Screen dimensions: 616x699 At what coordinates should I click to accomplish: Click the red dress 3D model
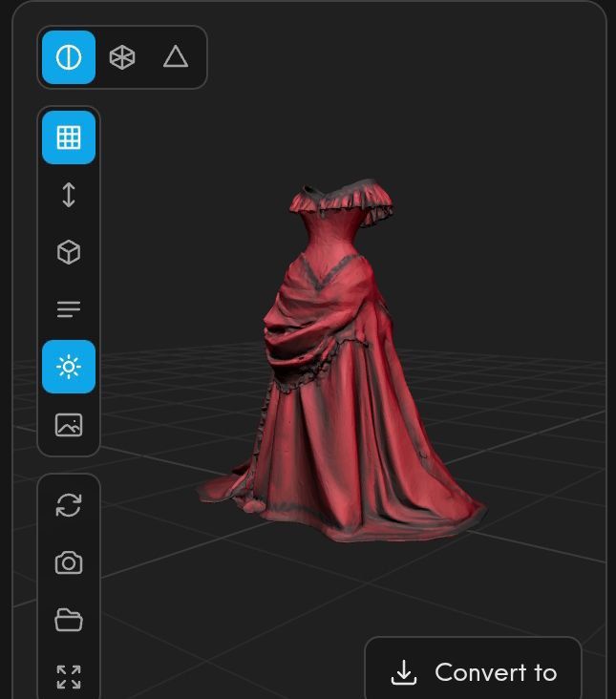[341, 361]
